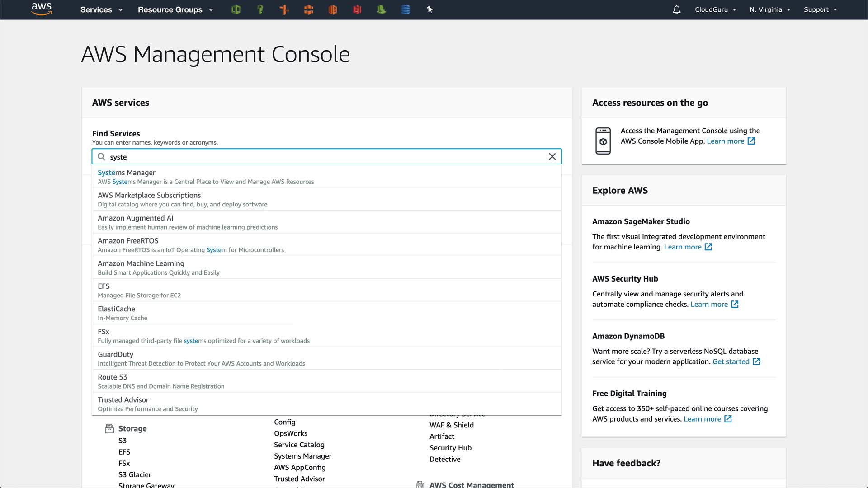Click the green building shortcut icon
Viewport: 868px width, 488px height.
pyautogui.click(x=381, y=9)
